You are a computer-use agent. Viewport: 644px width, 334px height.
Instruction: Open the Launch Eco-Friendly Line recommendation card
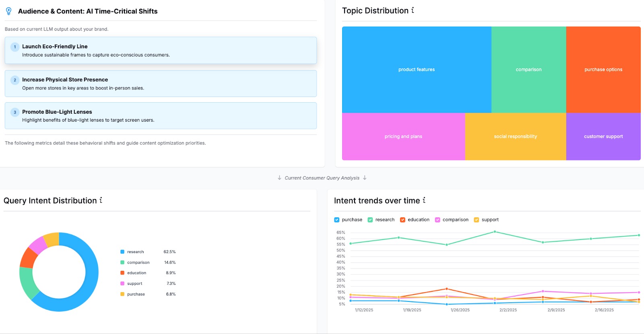tap(161, 50)
